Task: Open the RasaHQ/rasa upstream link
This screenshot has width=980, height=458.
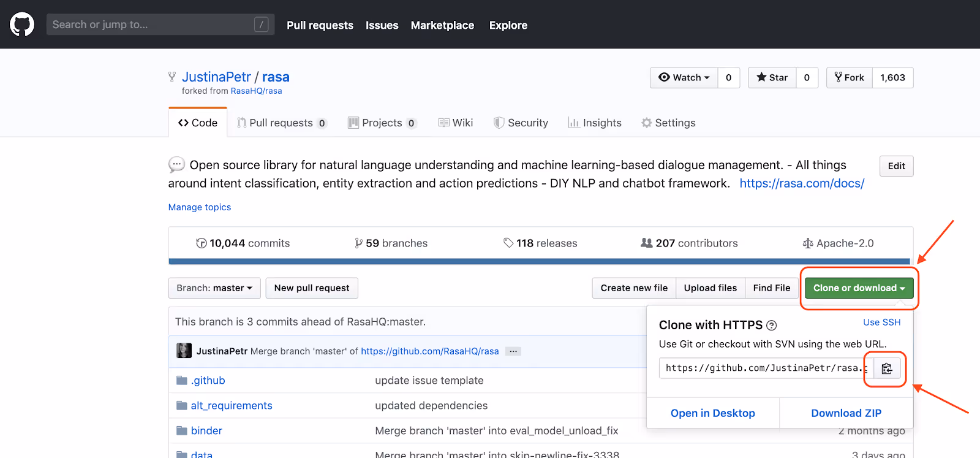Action: [x=256, y=91]
